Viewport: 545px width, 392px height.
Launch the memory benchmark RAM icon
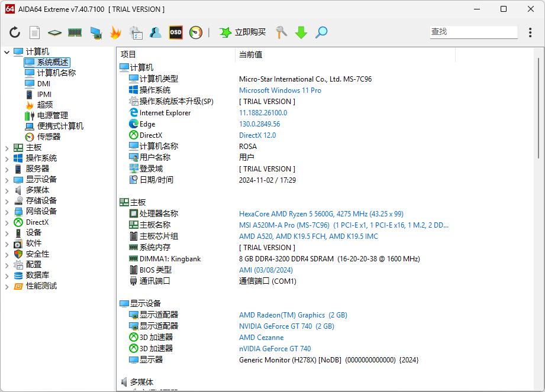click(75, 33)
